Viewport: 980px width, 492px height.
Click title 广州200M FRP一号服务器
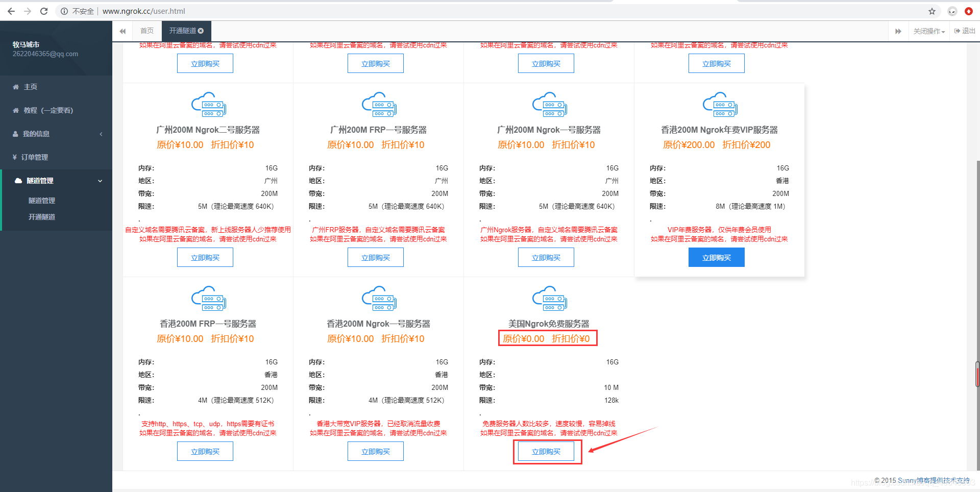click(x=379, y=130)
